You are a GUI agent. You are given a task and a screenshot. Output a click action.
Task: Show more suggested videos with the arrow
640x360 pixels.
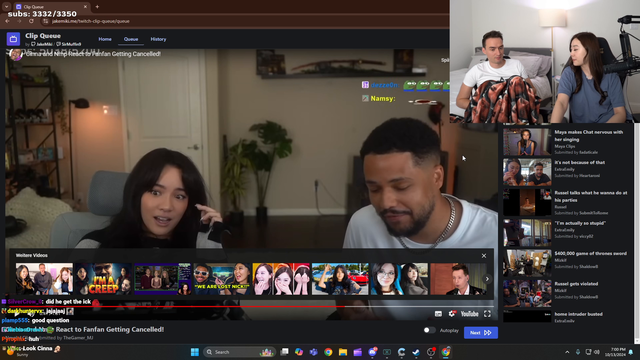coord(487,279)
